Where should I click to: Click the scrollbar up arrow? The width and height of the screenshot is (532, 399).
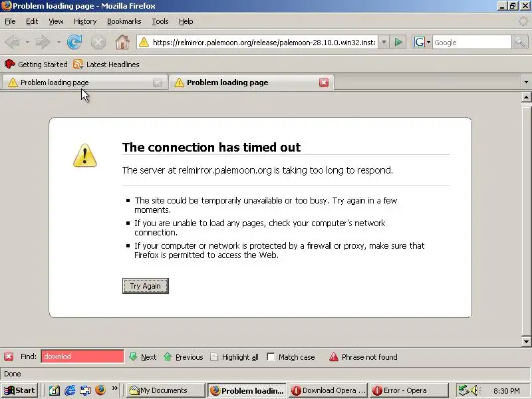click(x=526, y=97)
